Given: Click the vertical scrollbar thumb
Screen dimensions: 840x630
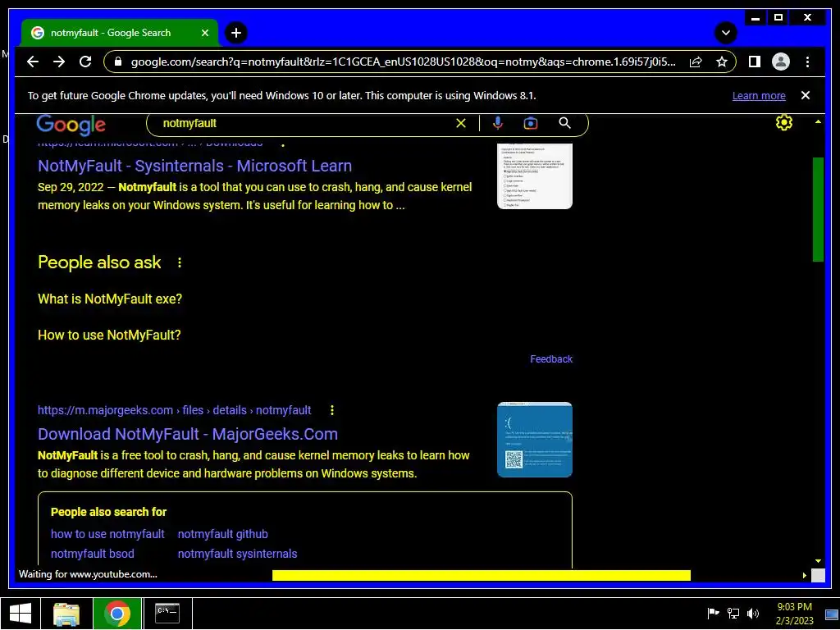Looking at the screenshot, I should pyautogui.click(x=818, y=209).
